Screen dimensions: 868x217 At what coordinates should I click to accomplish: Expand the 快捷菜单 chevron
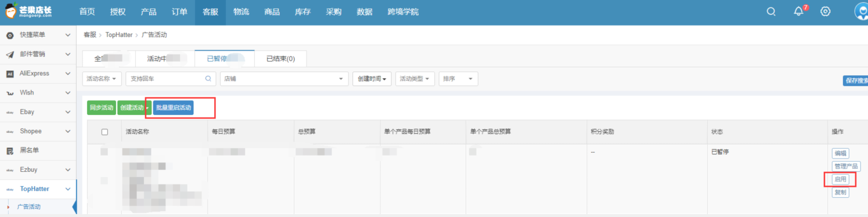(x=68, y=35)
